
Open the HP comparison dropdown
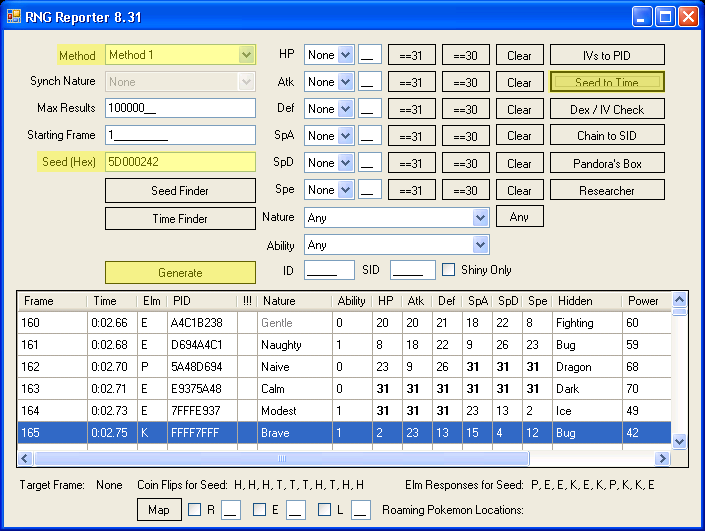tap(346, 56)
